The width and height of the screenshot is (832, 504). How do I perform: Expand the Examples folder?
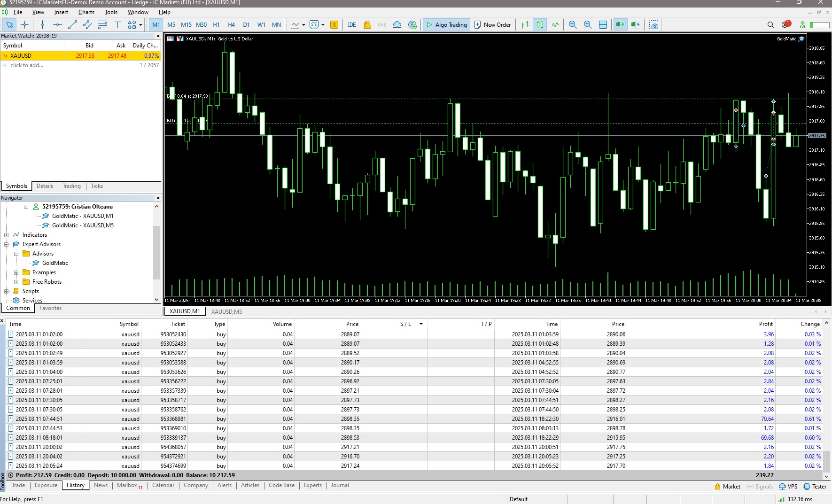16,272
